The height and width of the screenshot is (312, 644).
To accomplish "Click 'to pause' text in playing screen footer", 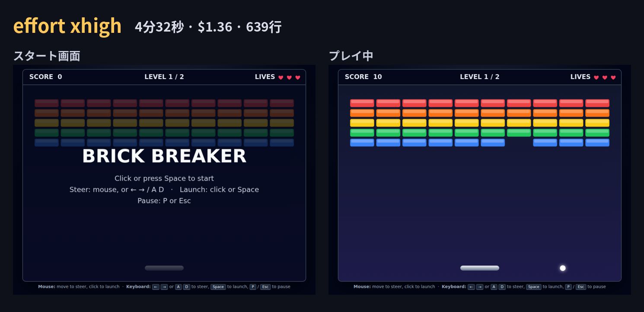I will pyautogui.click(x=597, y=287).
